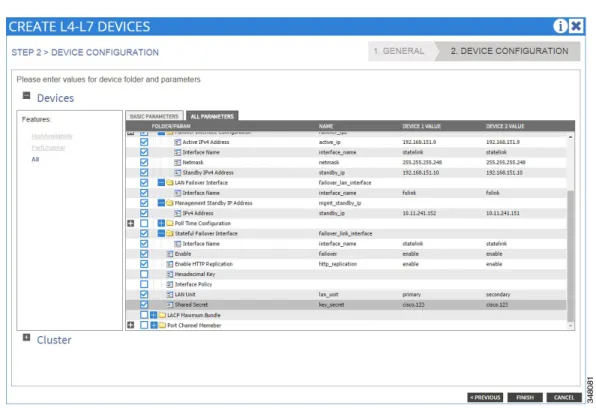
Task: Select the All features filter
Action: pos(35,159)
